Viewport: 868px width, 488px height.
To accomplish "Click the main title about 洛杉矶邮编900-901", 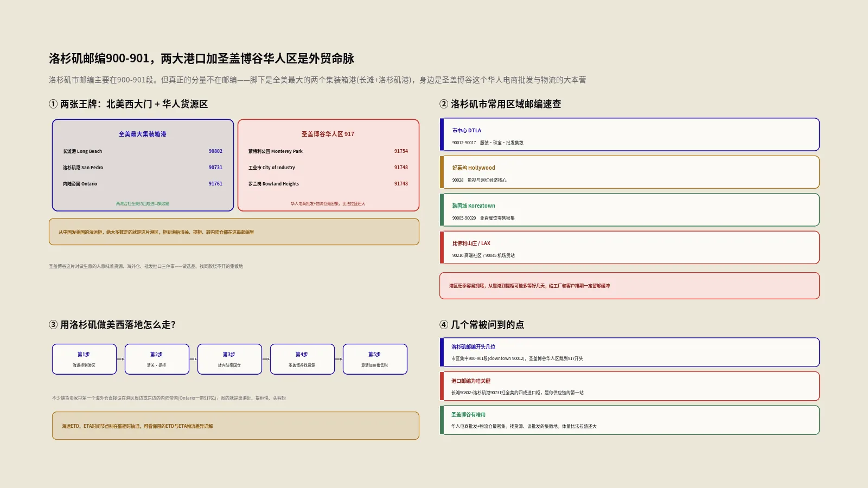I will [x=201, y=59].
